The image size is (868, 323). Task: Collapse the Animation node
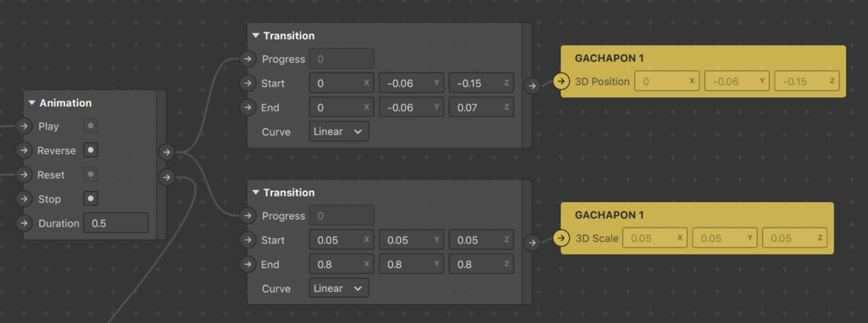click(x=32, y=103)
